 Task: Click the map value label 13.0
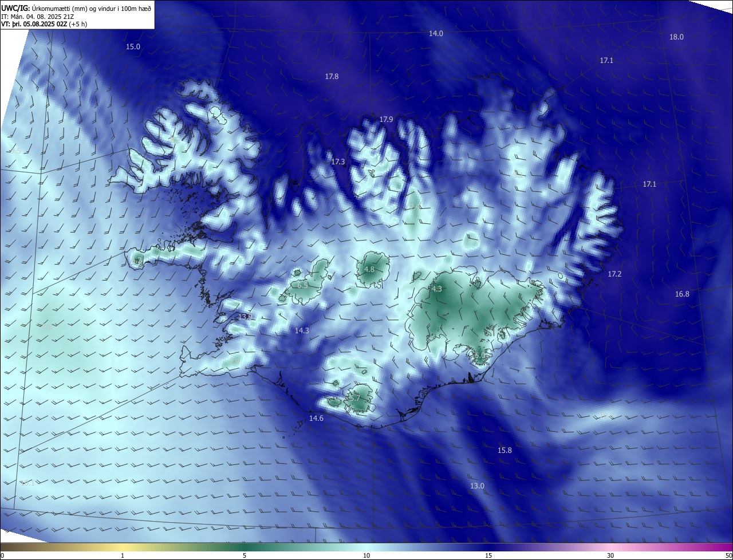coord(477,486)
